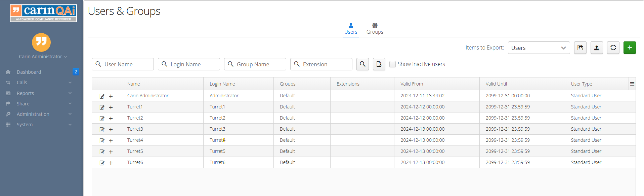Focus the Group Name search field
The width and height of the screenshot is (644, 196).
point(255,64)
